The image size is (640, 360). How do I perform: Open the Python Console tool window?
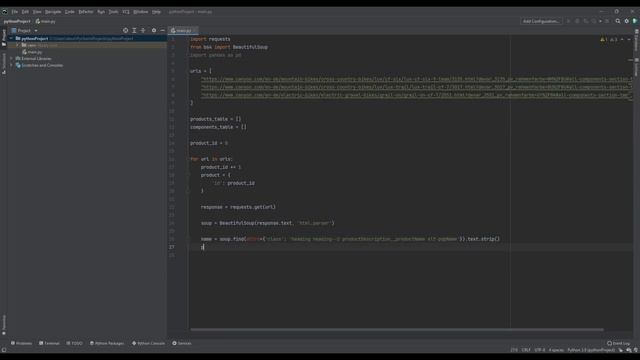[149, 343]
